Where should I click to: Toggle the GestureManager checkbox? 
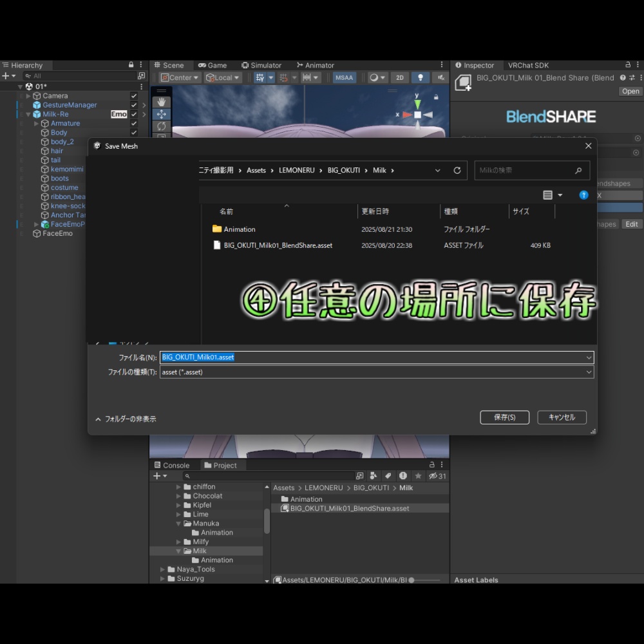coord(134,105)
